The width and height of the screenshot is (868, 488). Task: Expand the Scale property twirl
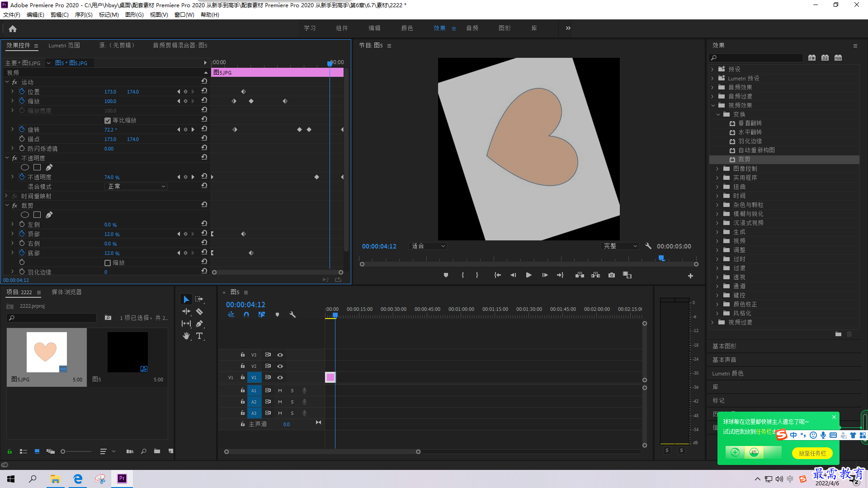pos(12,101)
